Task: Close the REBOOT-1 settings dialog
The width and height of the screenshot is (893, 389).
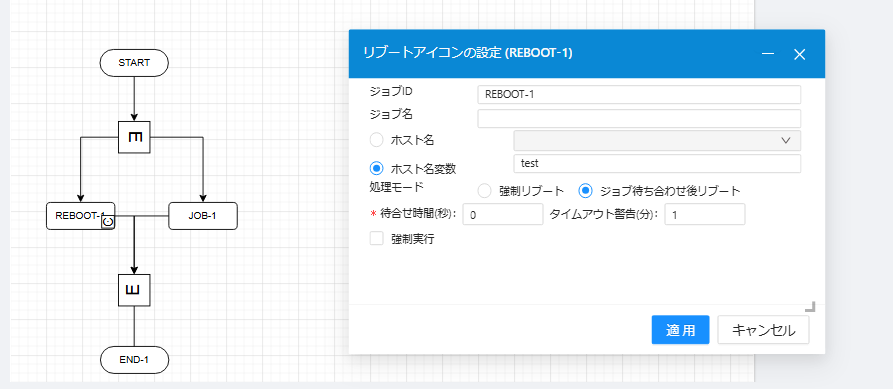Action: [800, 54]
